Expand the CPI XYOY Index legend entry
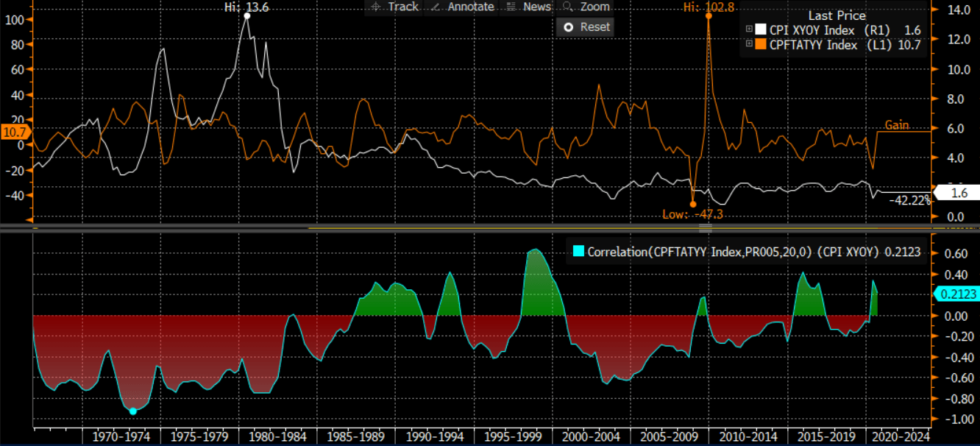Image resolution: width=980 pixels, height=446 pixels. point(750,30)
